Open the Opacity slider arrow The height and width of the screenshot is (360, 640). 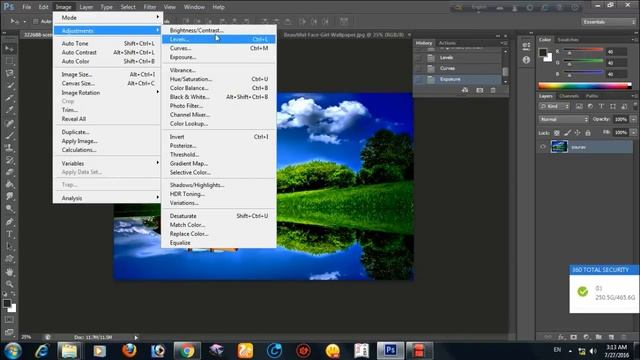point(633,119)
